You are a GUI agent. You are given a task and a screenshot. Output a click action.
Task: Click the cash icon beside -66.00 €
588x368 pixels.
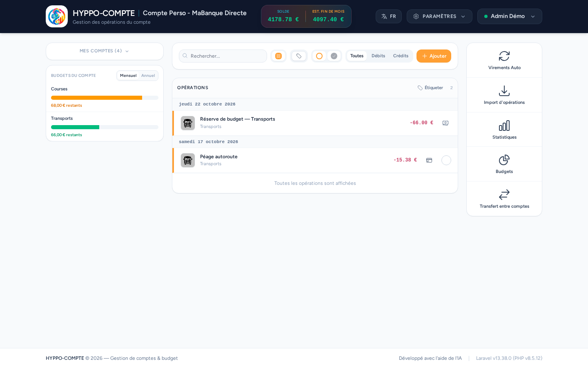pyautogui.click(x=445, y=123)
